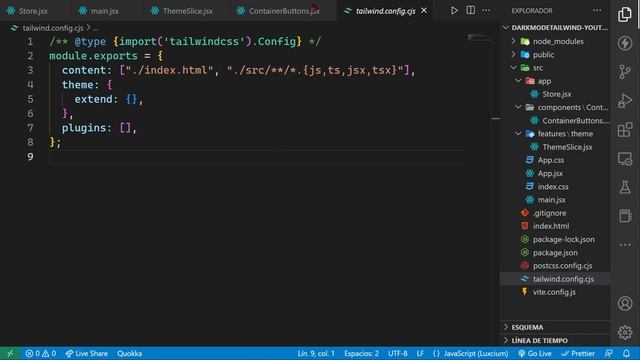
Task: Run the current file with play icon
Action: pos(454,11)
